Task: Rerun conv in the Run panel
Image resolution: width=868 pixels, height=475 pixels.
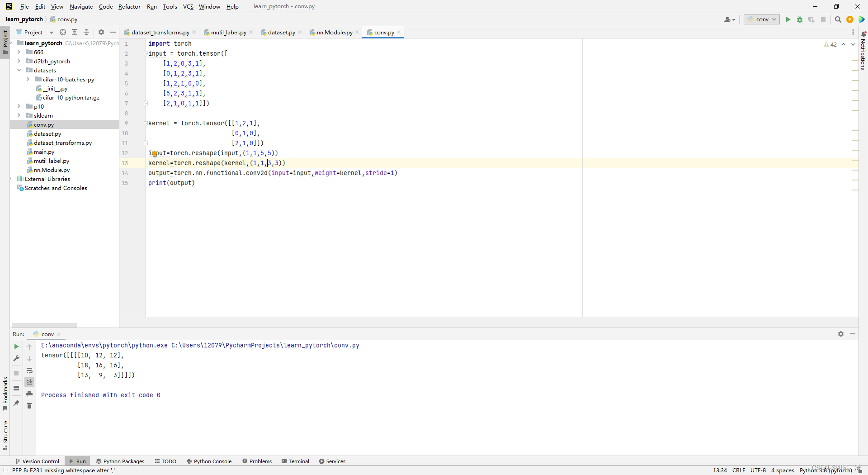Action: 16,347
